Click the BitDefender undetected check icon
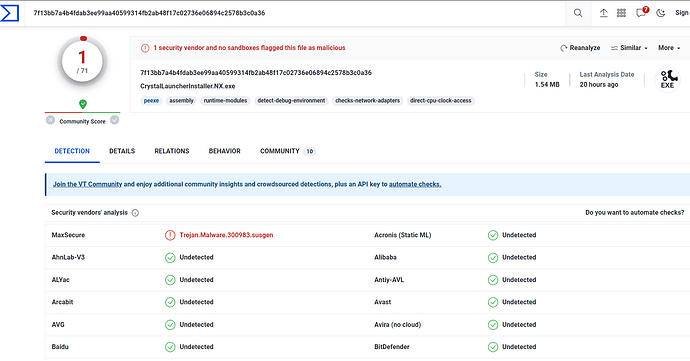This screenshot has height=361, width=690. (493, 347)
